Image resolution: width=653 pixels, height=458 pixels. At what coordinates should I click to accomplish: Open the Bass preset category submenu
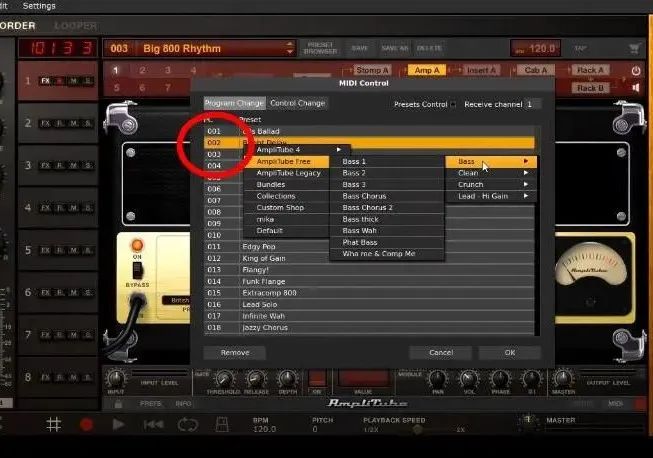click(x=491, y=161)
